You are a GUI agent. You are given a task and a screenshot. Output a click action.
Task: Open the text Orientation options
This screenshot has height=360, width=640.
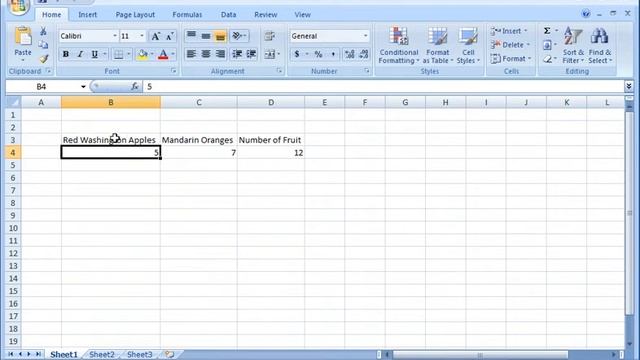(238, 36)
